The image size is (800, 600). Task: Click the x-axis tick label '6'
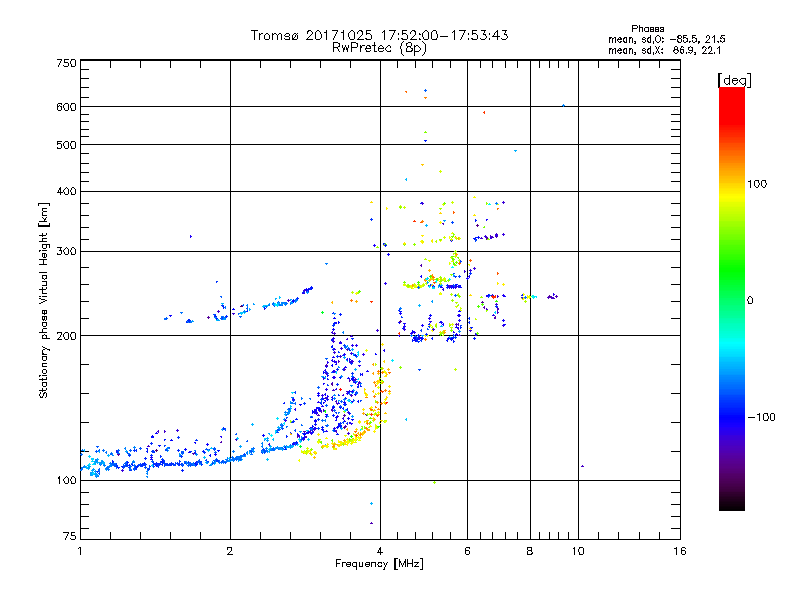(x=467, y=551)
